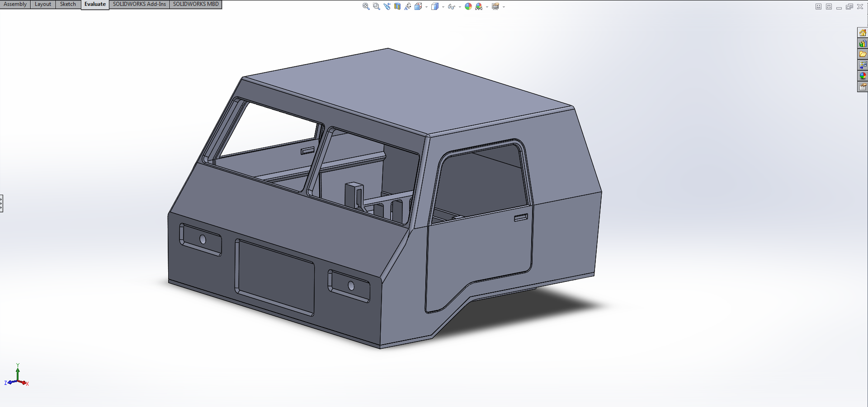Expand the Display Style dropdown arrow

coord(443,7)
